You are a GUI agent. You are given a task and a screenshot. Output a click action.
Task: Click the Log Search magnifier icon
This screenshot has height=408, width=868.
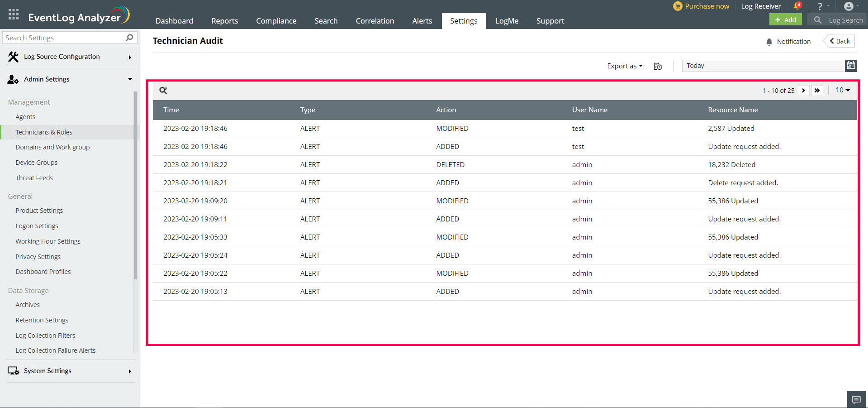[817, 20]
